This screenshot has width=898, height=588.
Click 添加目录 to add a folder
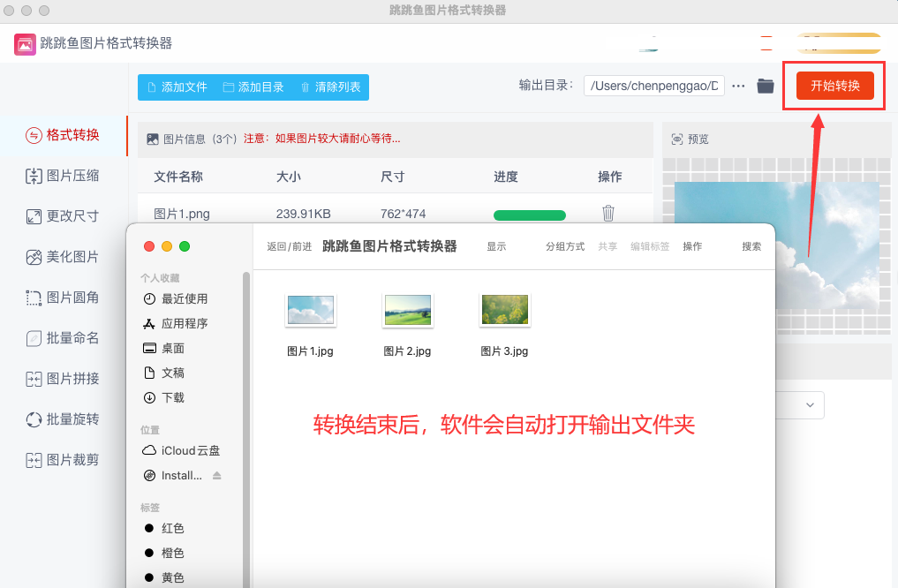[253, 87]
